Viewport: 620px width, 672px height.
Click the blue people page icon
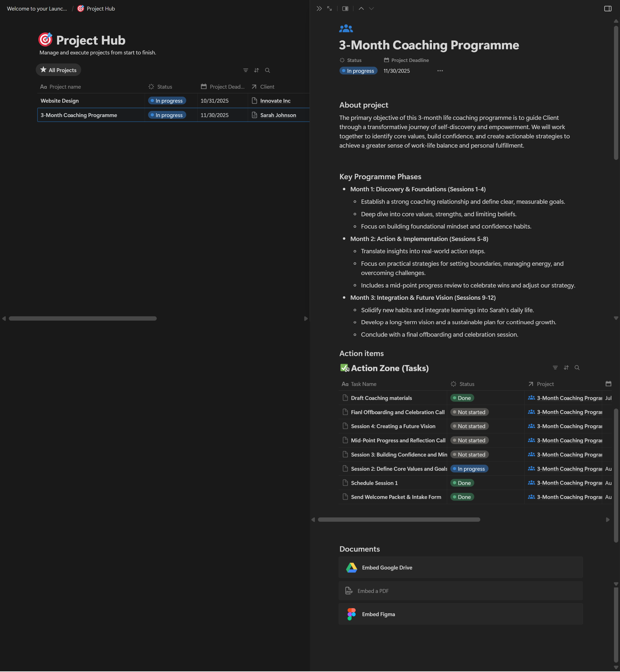pos(346,28)
